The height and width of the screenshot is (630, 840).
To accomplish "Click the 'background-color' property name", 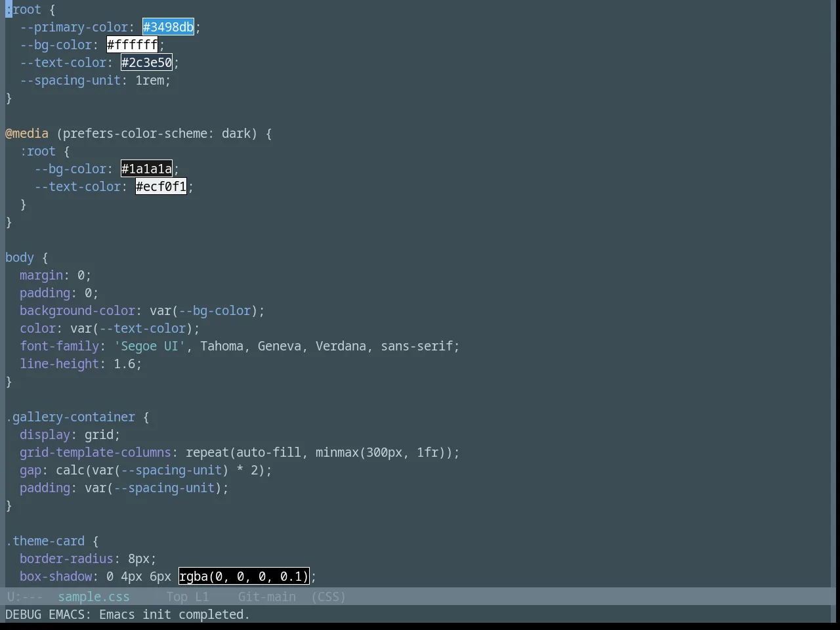I will (77, 310).
